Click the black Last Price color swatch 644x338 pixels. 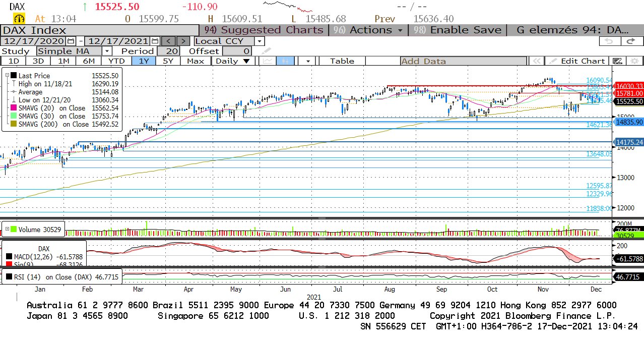14,76
